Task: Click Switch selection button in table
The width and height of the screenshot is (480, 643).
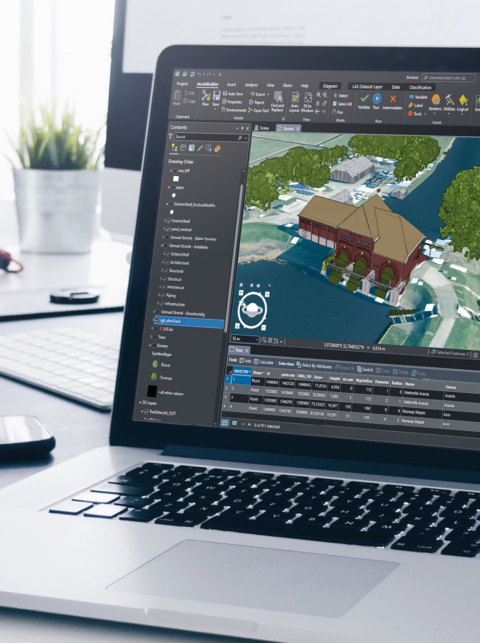Action: [365, 369]
